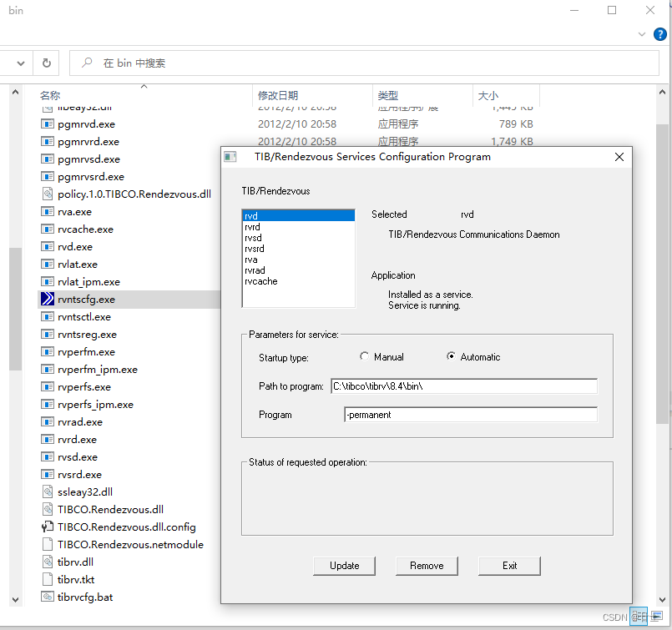Click the Exit button
This screenshot has height=630, width=672.
(509, 566)
